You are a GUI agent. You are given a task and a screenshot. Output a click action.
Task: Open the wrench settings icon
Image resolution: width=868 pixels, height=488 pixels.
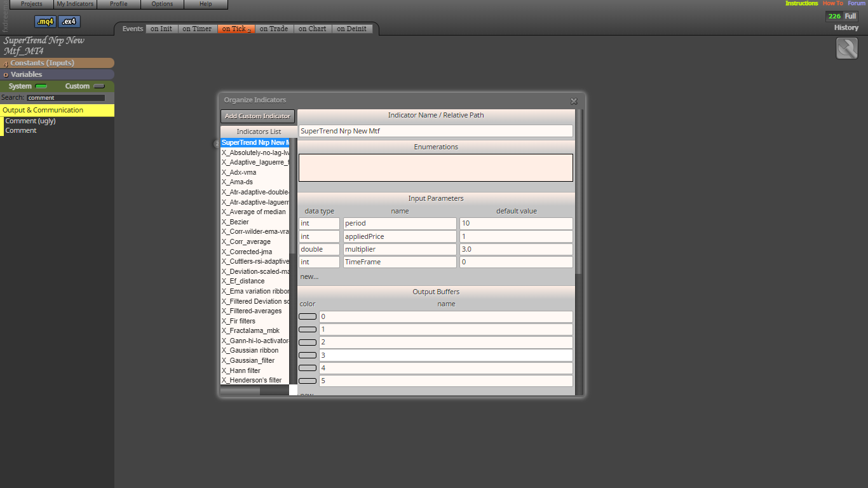coord(847,49)
